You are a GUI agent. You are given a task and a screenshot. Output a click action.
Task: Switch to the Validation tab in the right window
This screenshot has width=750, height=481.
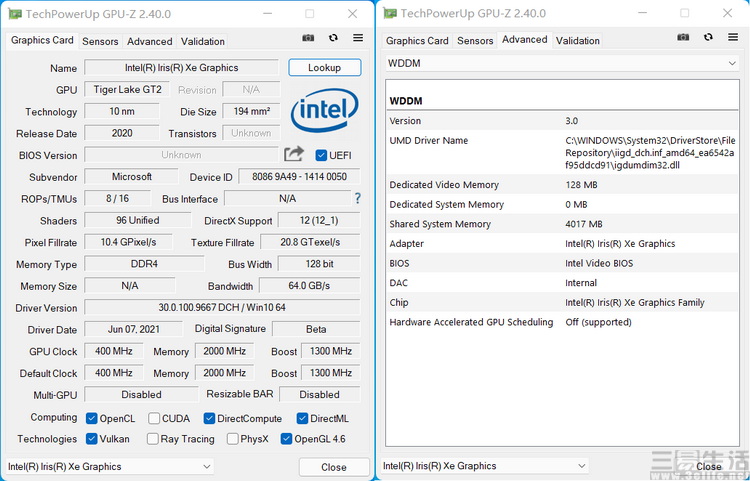click(x=578, y=41)
